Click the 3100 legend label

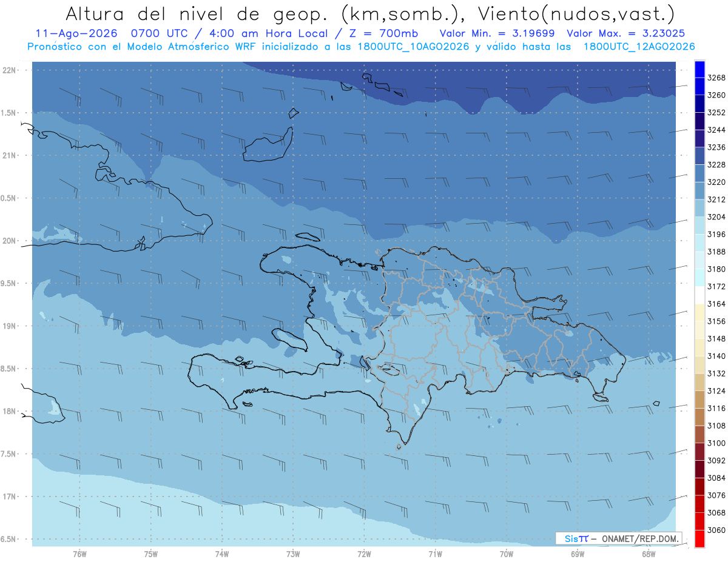pos(716,443)
